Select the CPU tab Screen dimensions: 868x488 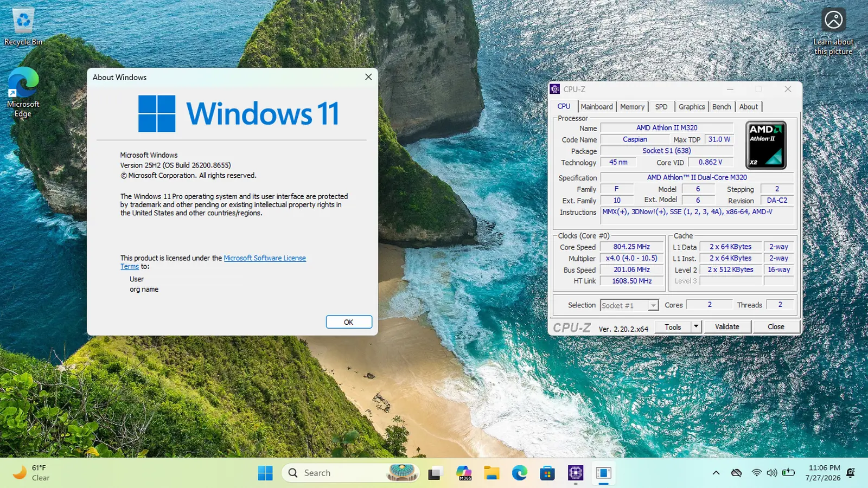[564, 106]
